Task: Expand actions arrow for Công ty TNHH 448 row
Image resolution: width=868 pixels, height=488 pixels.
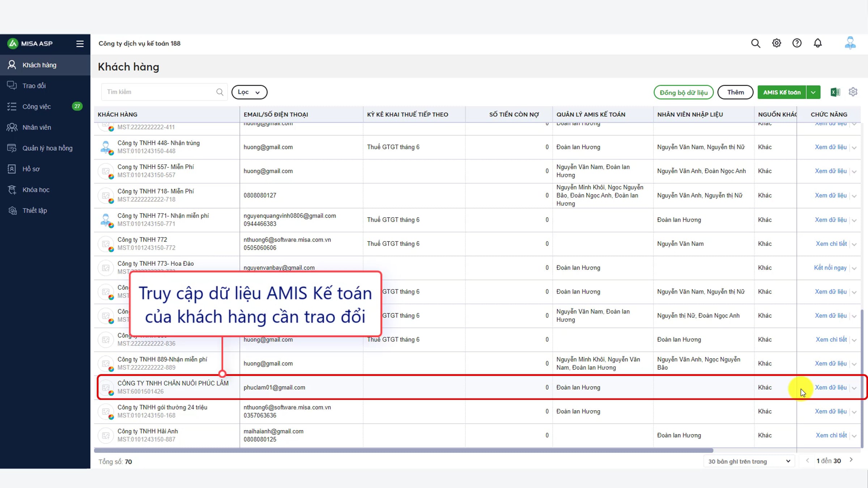Action: point(854,147)
